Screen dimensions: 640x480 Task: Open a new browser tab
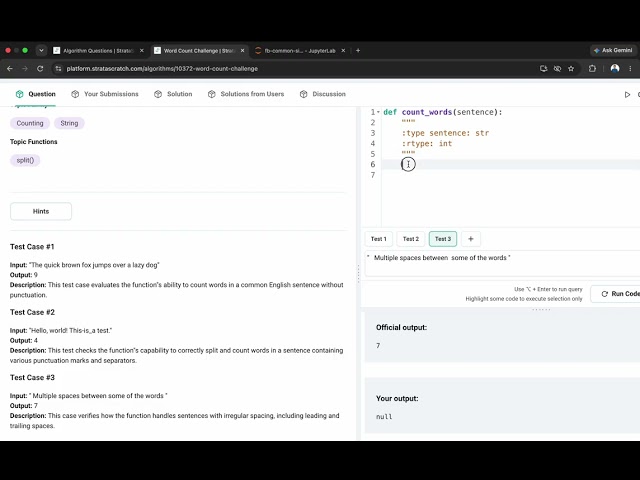[358, 51]
